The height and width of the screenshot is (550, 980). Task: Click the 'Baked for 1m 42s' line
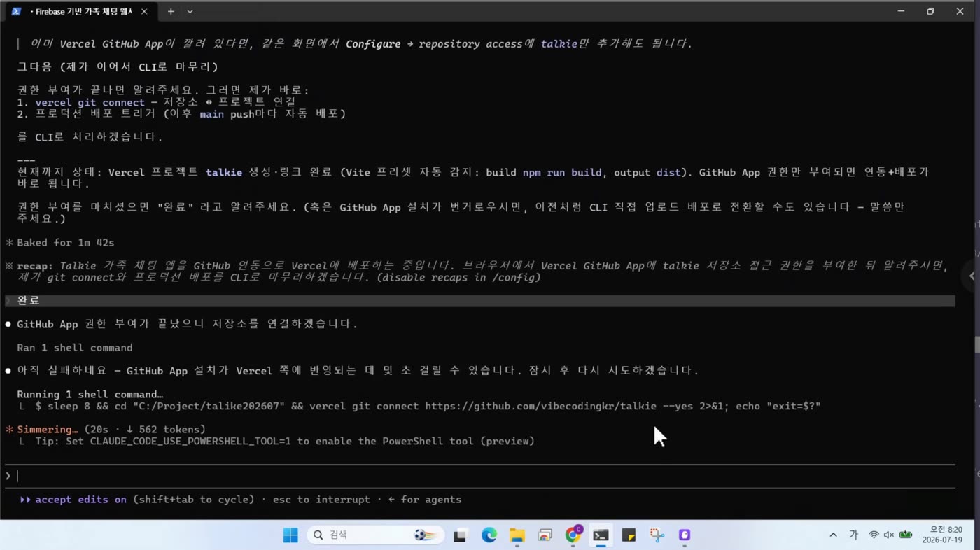coord(66,242)
